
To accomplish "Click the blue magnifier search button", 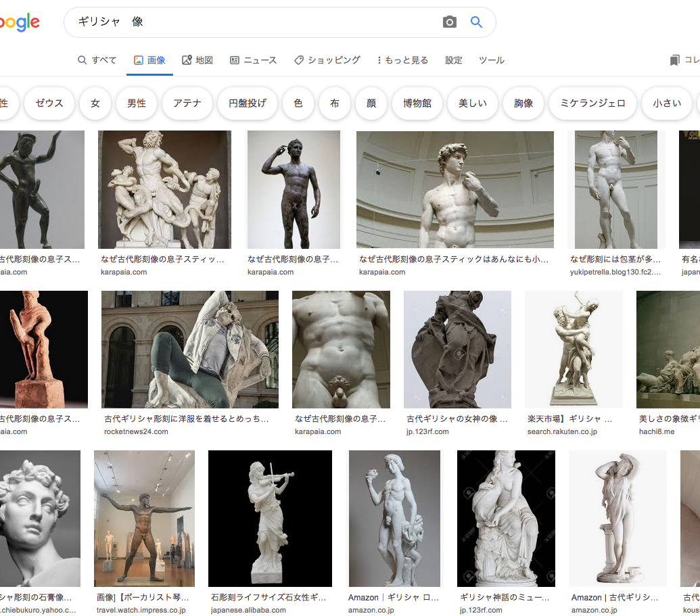I will point(476,22).
